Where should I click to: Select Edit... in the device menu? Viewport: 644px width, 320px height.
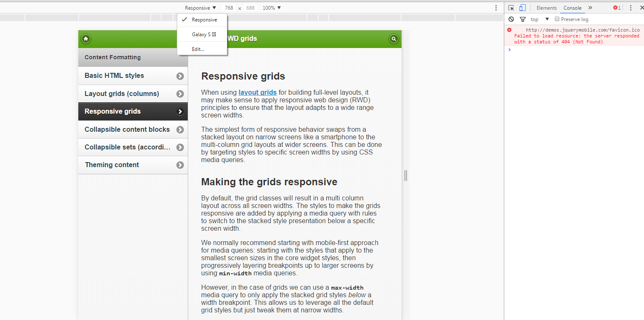click(202, 49)
